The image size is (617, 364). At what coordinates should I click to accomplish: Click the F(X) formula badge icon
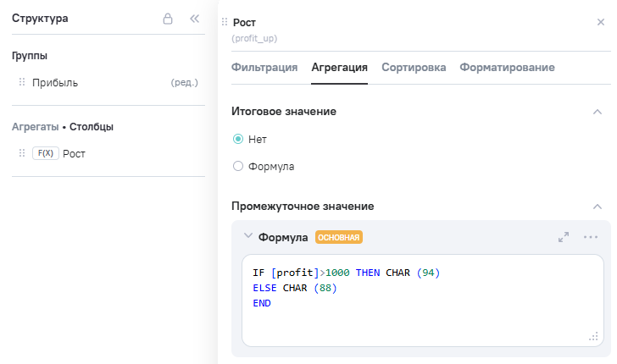(x=45, y=153)
